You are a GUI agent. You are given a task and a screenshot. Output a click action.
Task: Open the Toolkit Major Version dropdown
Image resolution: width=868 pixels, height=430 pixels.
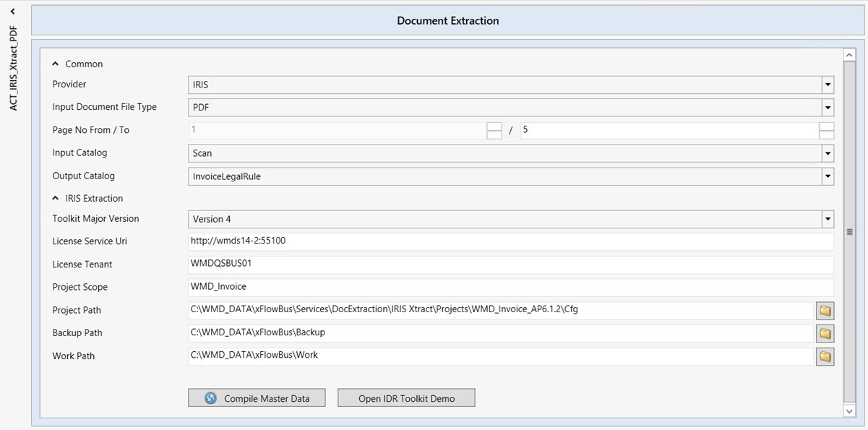click(x=827, y=218)
